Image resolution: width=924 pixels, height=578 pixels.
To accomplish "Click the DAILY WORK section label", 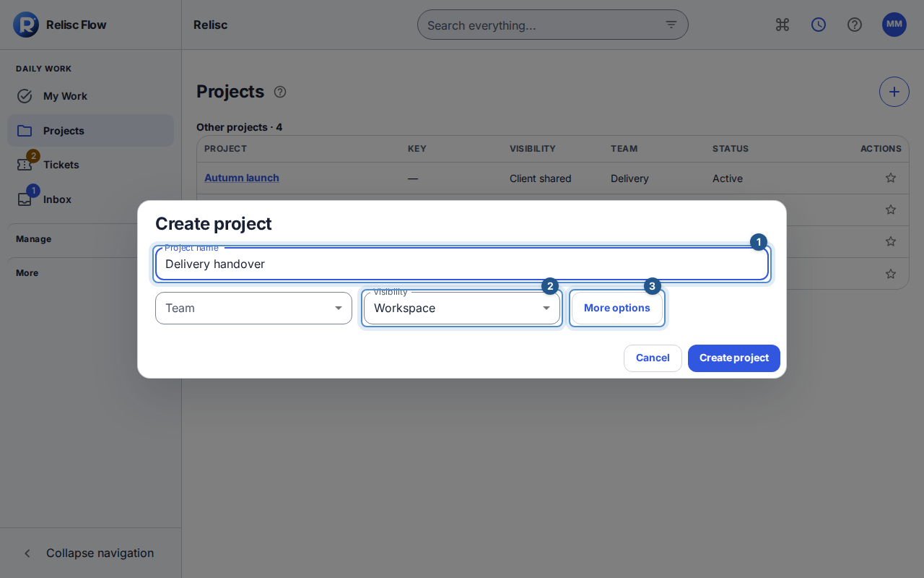I will tap(44, 69).
